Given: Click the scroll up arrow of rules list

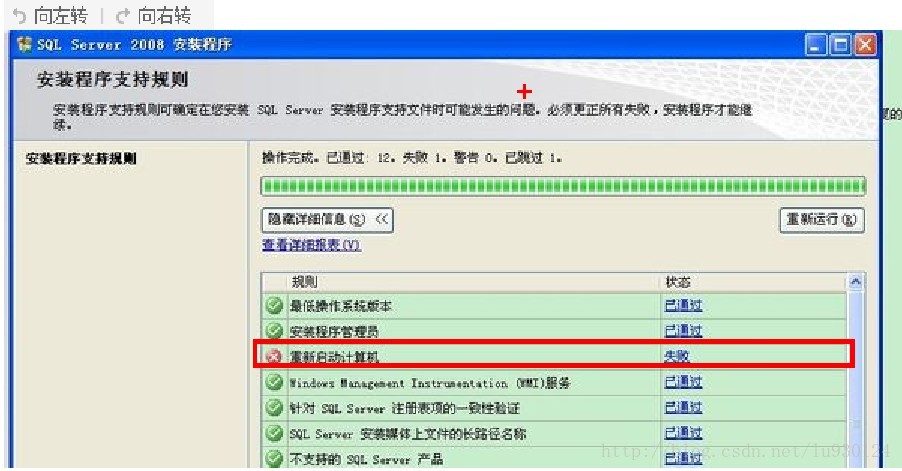Looking at the screenshot, I should click(855, 282).
